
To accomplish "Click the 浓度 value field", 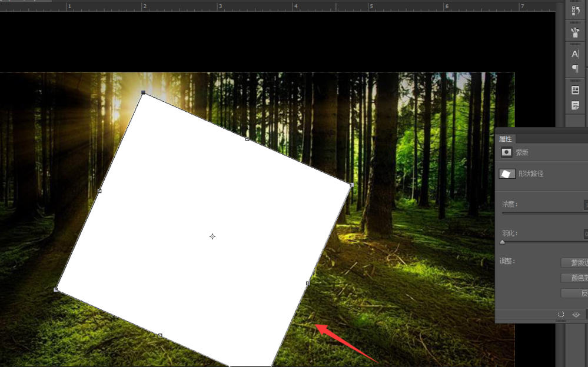I will click(586, 205).
